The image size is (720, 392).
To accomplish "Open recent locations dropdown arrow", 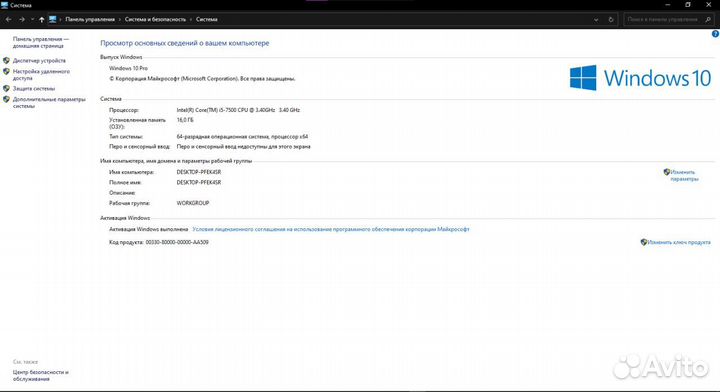I will tap(32, 19).
